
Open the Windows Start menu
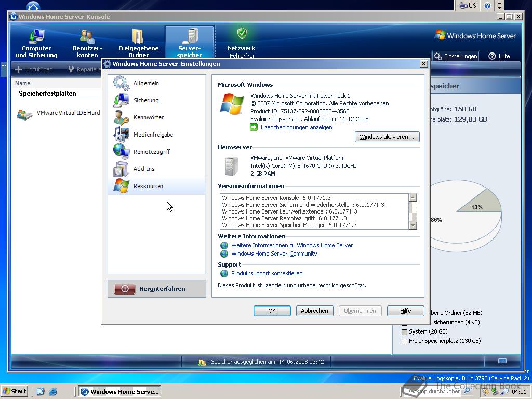click(15, 391)
